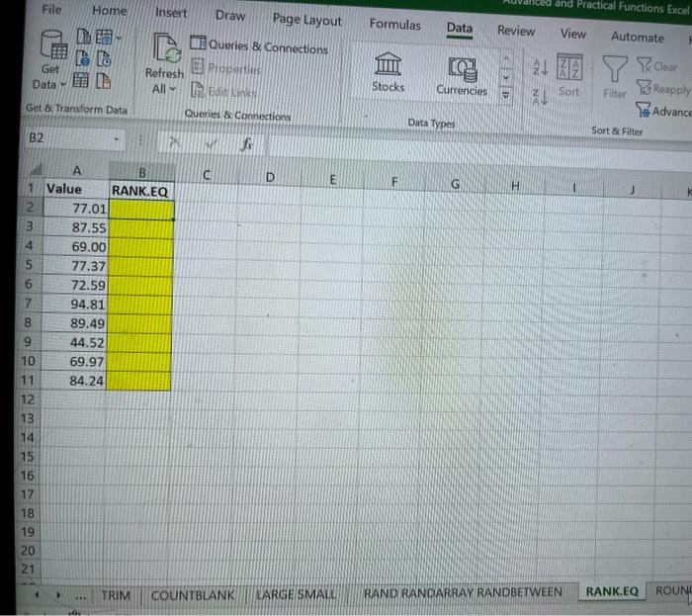Switch to the Automate tab
The width and height of the screenshot is (692, 616).
pos(638,37)
